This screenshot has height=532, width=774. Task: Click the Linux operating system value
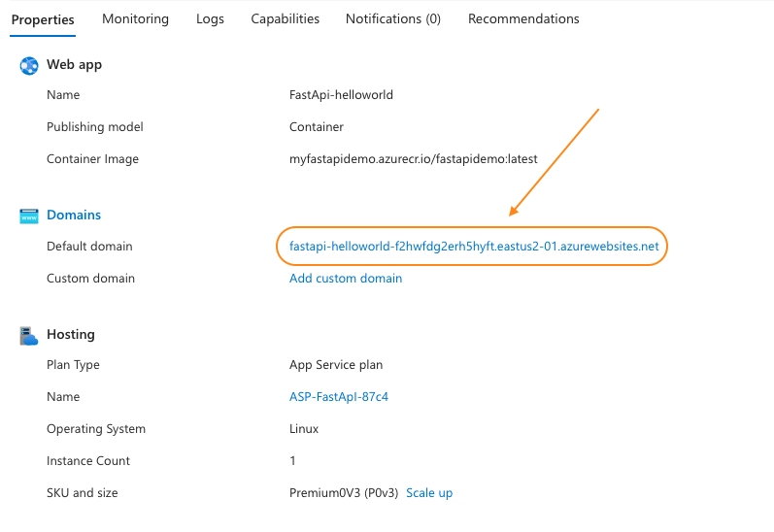304,428
